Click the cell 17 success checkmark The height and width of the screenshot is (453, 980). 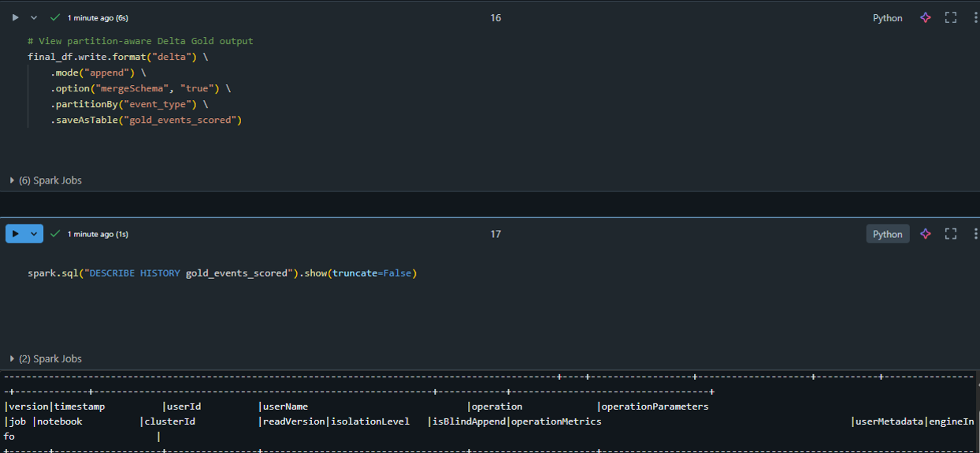pyautogui.click(x=55, y=234)
